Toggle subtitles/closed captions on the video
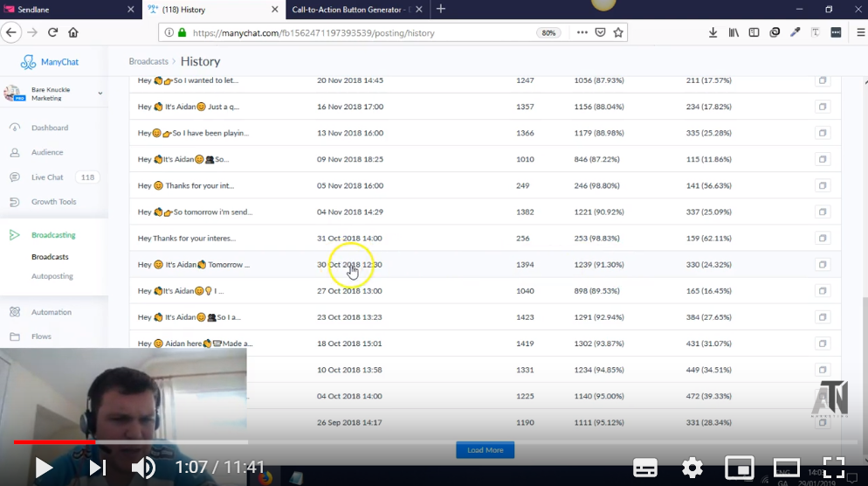Screen dimensions: 868x486 [x=645, y=468]
